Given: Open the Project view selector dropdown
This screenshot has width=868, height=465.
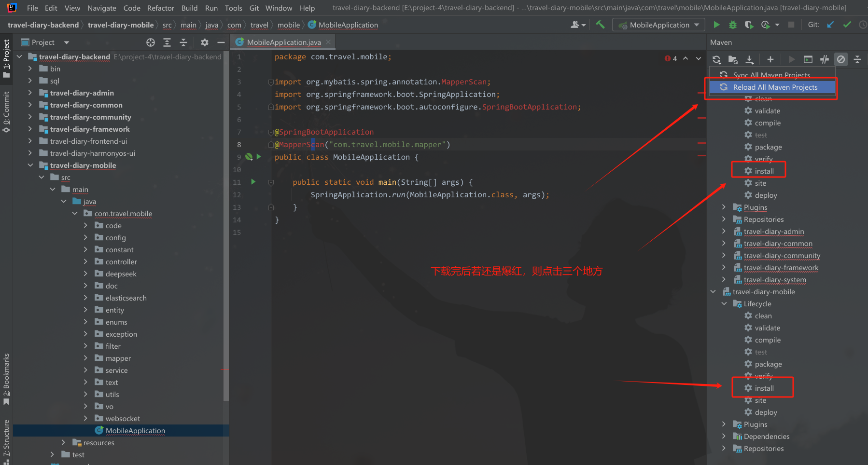Looking at the screenshot, I should (67, 42).
